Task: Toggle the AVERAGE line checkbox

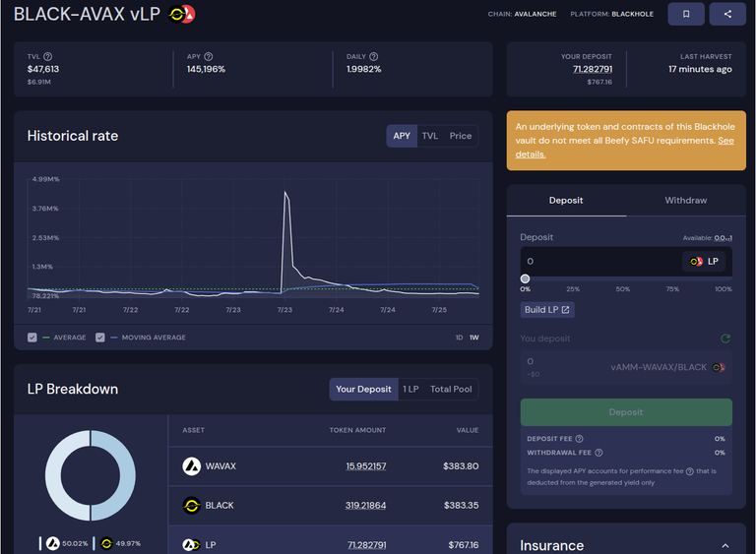Action: point(32,338)
